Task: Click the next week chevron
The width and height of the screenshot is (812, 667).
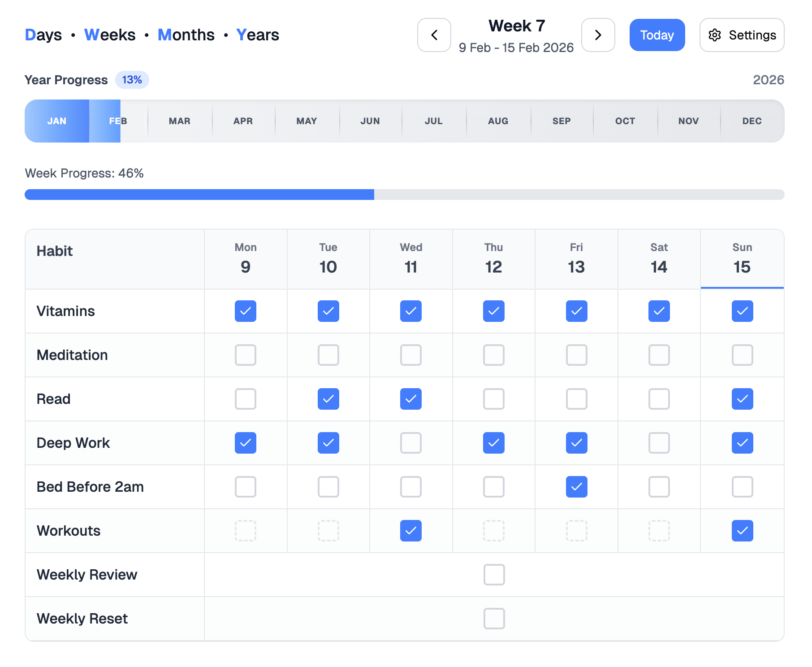Action: [x=598, y=35]
